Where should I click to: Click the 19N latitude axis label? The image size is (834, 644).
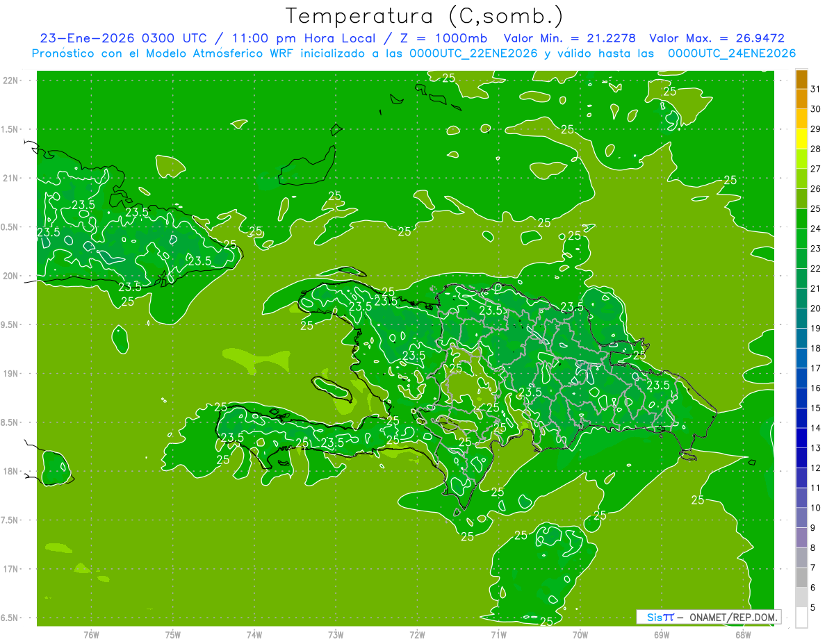(10, 374)
